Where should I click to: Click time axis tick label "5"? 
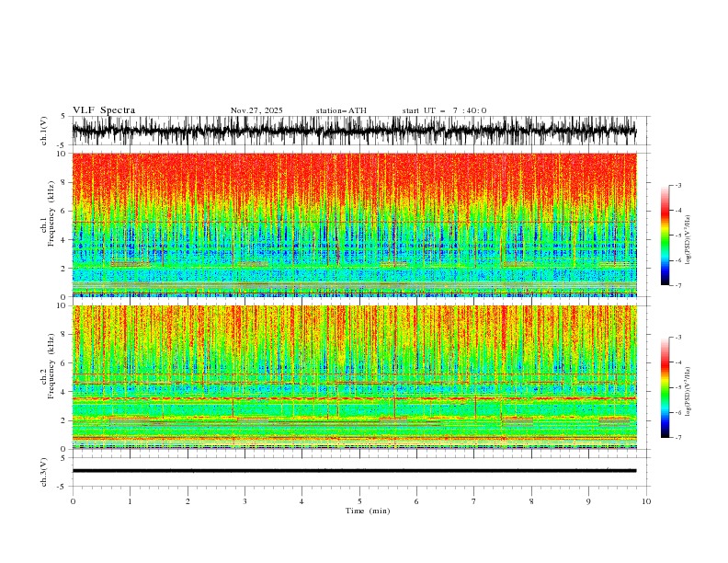pyautogui.click(x=359, y=501)
